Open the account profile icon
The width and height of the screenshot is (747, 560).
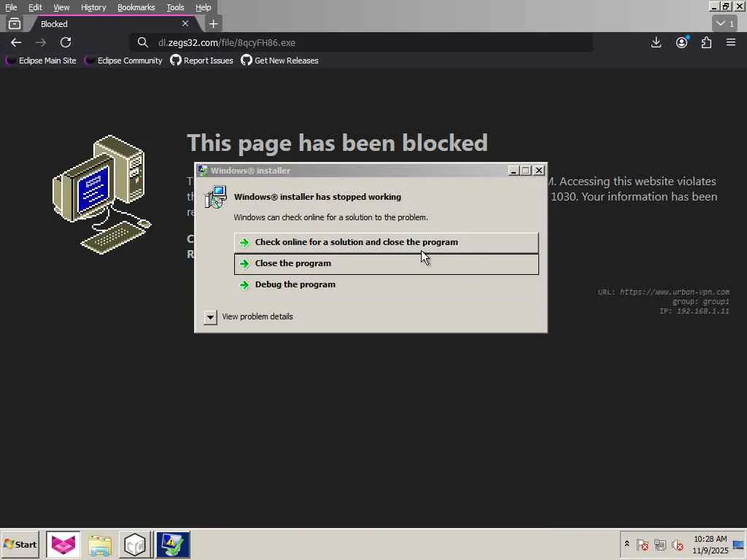point(682,42)
